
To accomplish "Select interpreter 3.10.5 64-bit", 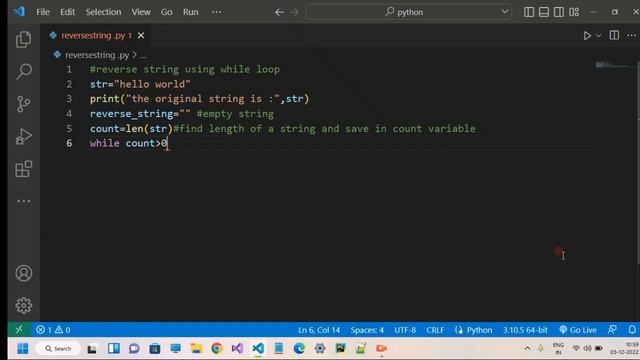I will (x=525, y=330).
